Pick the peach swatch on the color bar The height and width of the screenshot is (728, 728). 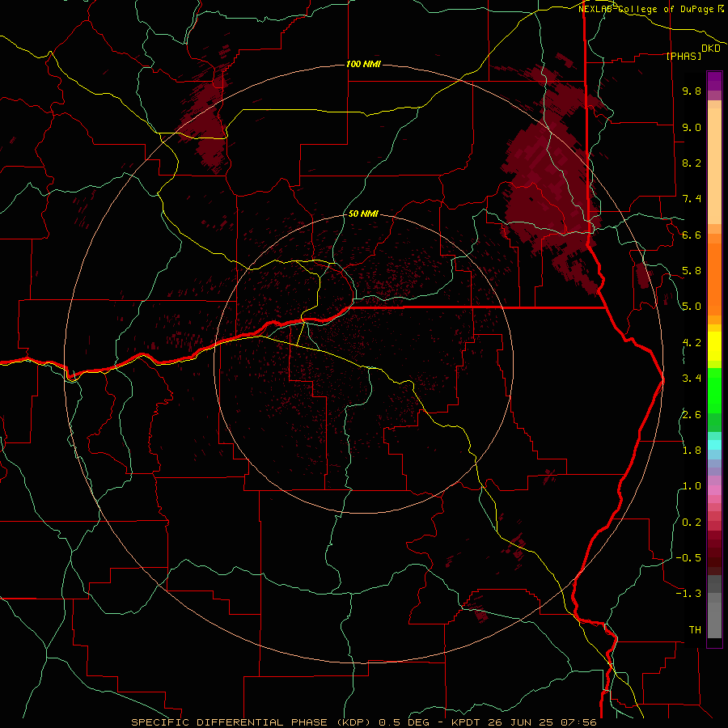click(x=714, y=165)
